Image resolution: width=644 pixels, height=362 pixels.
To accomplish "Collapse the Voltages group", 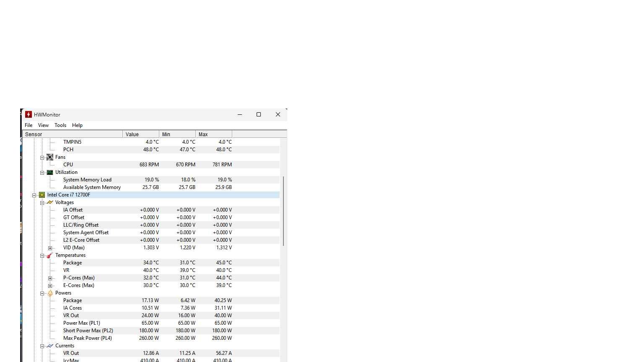I will (42, 203).
